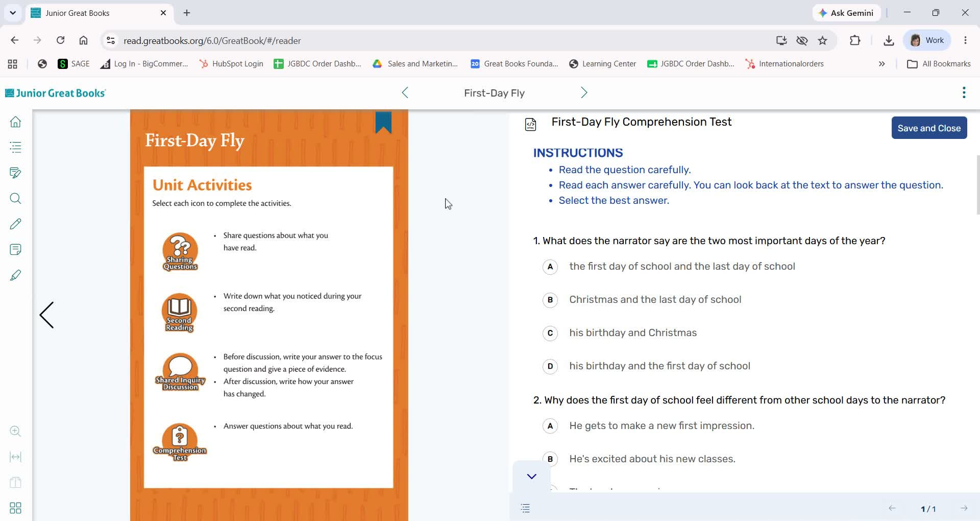This screenshot has width=980, height=521.
Task: Open the Log In - BigCommerce bookmark
Action: [144, 64]
